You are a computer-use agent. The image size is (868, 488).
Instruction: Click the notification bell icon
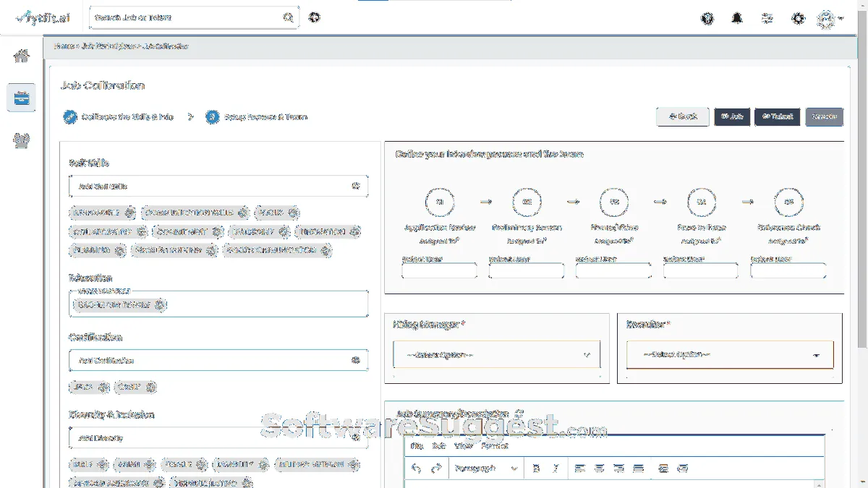(x=737, y=18)
